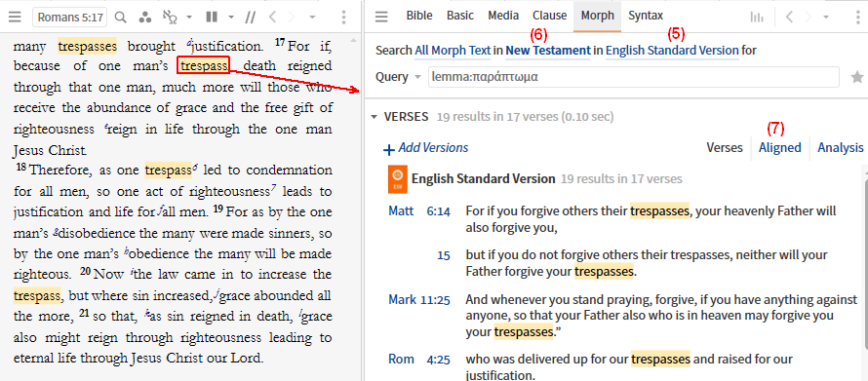The image size is (868, 381).
Task: Open the bar chart icon in search panel
Action: [x=756, y=18]
